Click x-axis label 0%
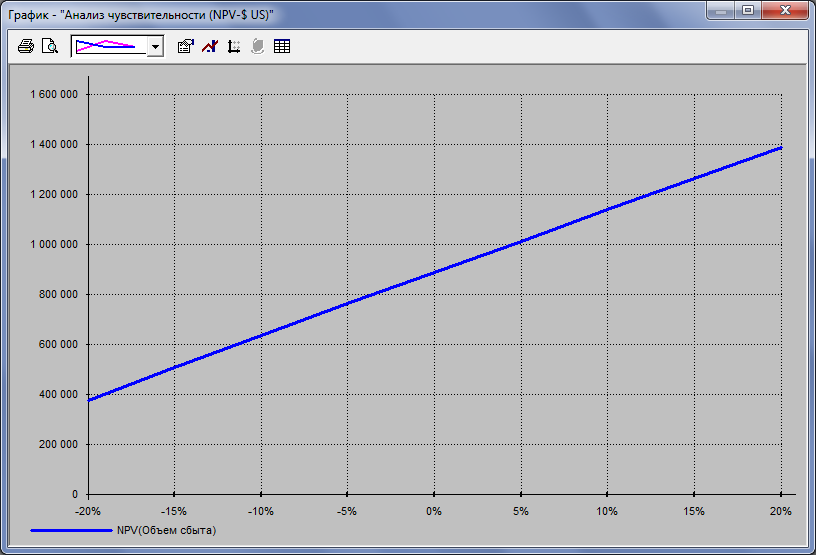Screen dimensions: 816x555 pyautogui.click(x=434, y=511)
